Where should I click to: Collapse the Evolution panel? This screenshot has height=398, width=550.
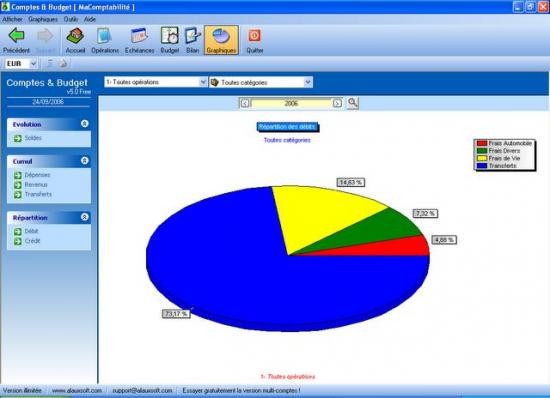point(85,124)
